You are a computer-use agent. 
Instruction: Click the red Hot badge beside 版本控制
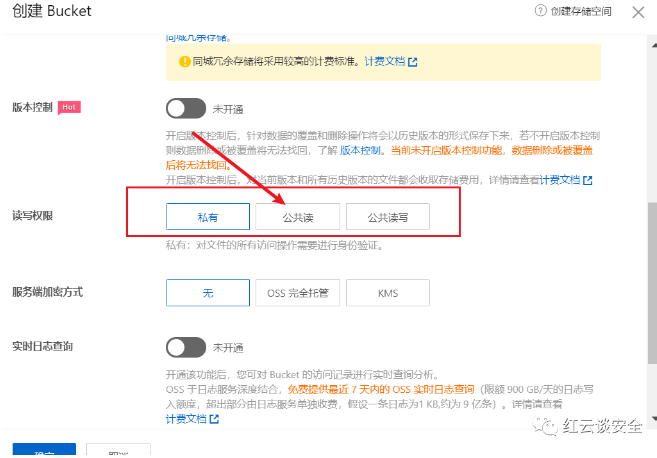point(69,107)
